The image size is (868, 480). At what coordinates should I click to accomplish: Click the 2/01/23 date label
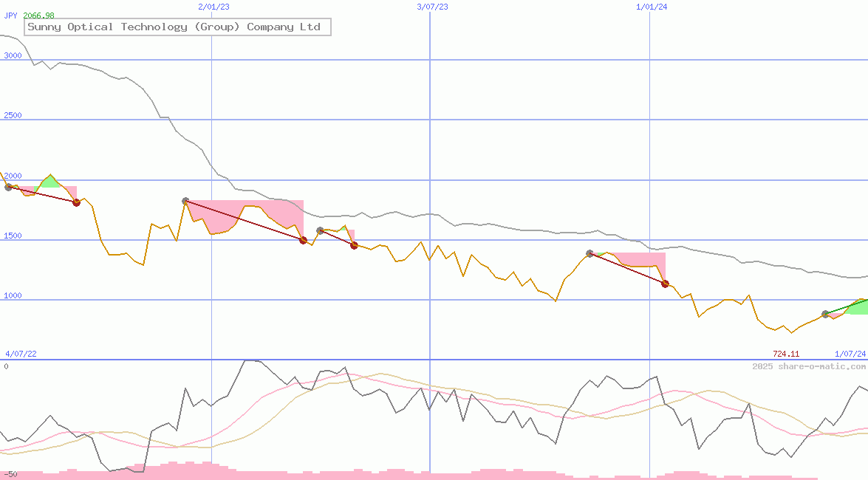213,7
